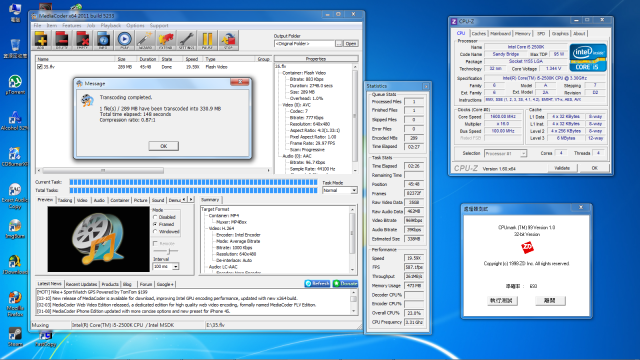Open the Computer desktop icon

pos(15,12)
